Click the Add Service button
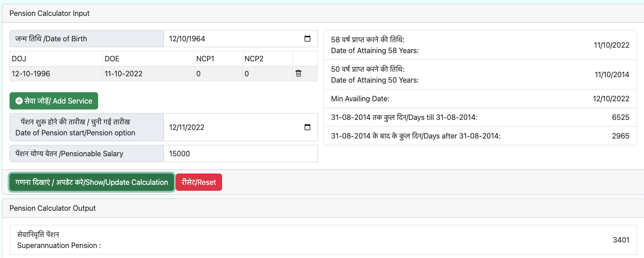This screenshot has width=644, height=258. tap(54, 101)
